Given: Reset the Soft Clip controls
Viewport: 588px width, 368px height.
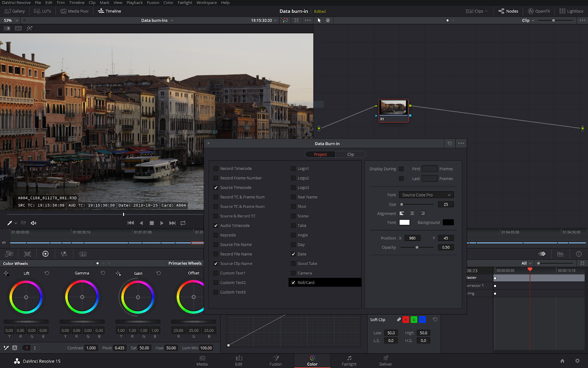Looking at the screenshot, I should click(435, 319).
